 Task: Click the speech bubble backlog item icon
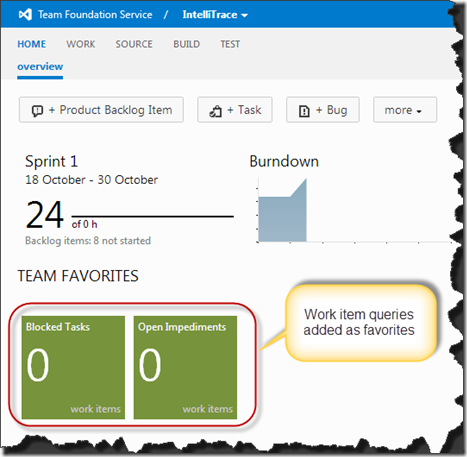click(x=37, y=111)
